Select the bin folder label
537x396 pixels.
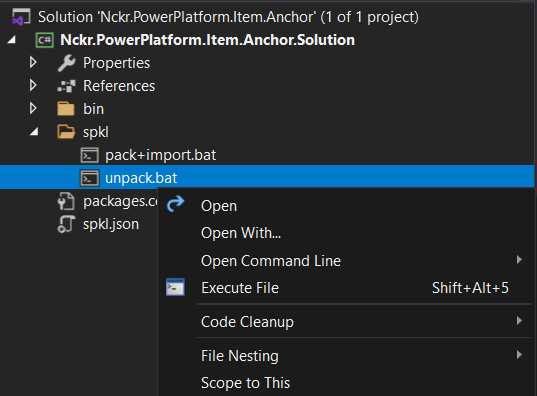coord(93,109)
